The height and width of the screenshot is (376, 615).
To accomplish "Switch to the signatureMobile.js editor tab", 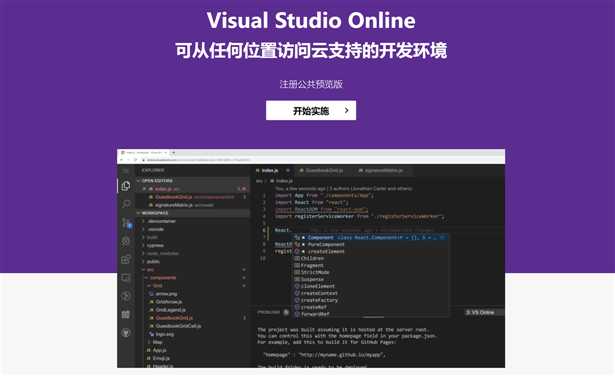I will [384, 171].
